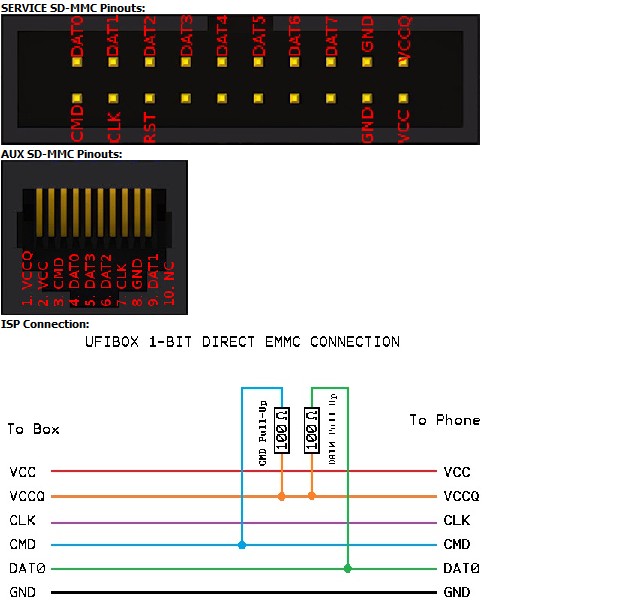Click the DAT4 pin in the service connector
Image resolution: width=626 pixels, height=614 pixels.
pos(222,62)
